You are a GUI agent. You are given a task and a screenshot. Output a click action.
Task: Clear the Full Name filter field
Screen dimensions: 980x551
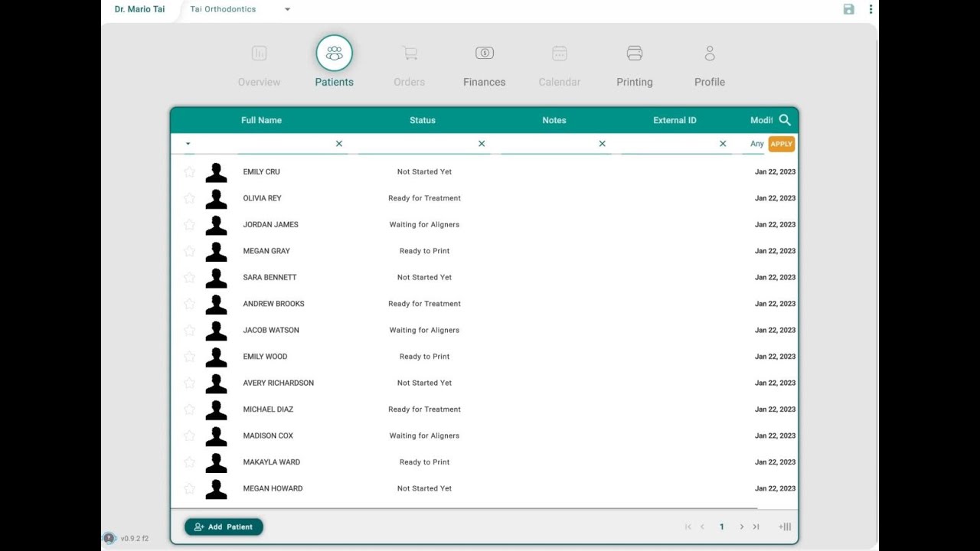339,144
